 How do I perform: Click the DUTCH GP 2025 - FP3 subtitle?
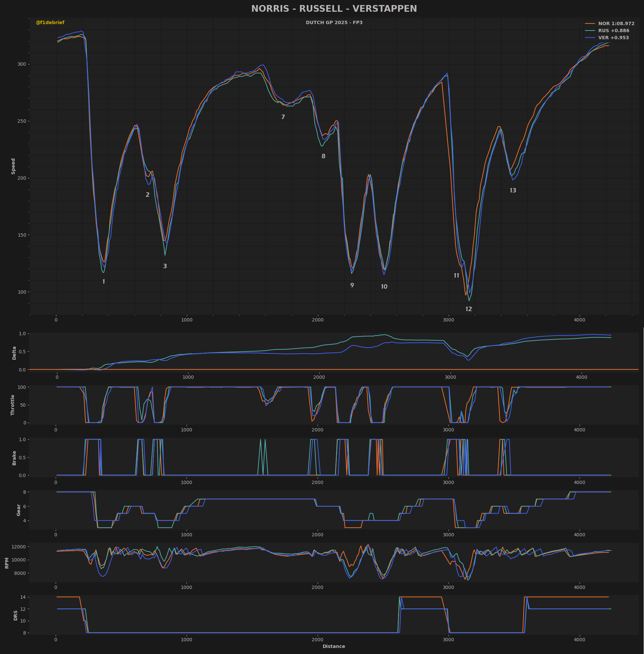[334, 23]
